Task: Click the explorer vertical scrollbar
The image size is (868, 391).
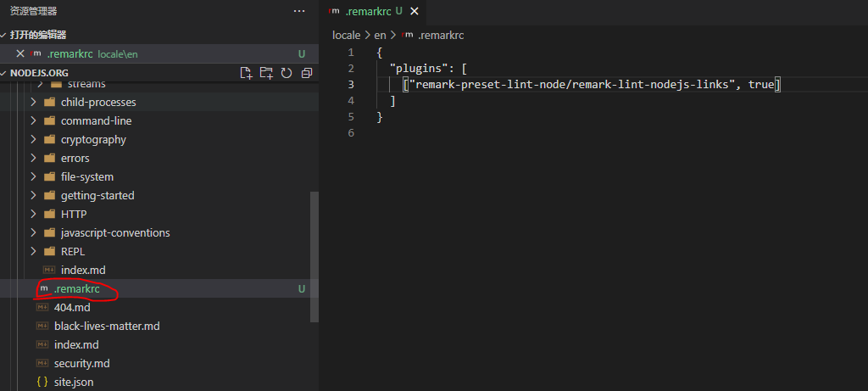Action: (x=314, y=257)
